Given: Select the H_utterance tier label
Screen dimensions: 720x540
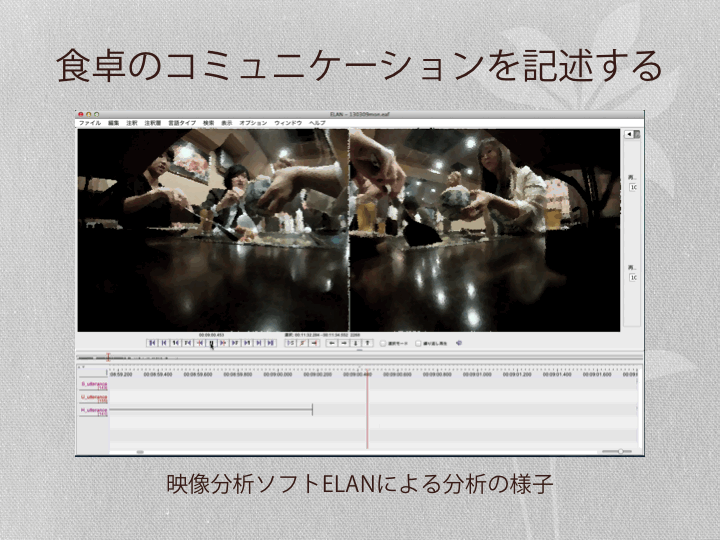Looking at the screenshot, I should click(x=93, y=410).
